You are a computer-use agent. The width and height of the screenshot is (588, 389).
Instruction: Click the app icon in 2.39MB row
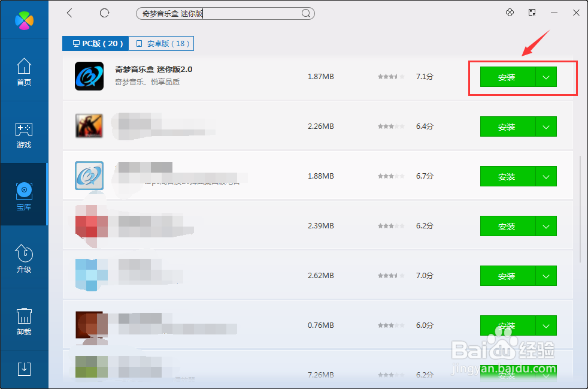(92, 226)
